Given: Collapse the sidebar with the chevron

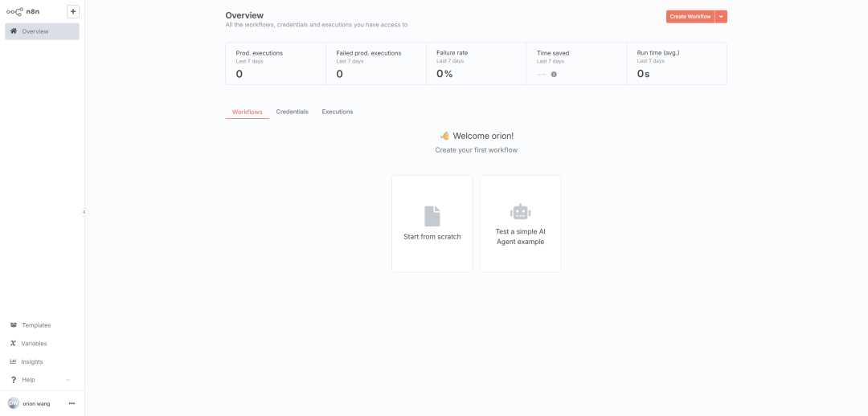Looking at the screenshot, I should pyautogui.click(x=84, y=212).
